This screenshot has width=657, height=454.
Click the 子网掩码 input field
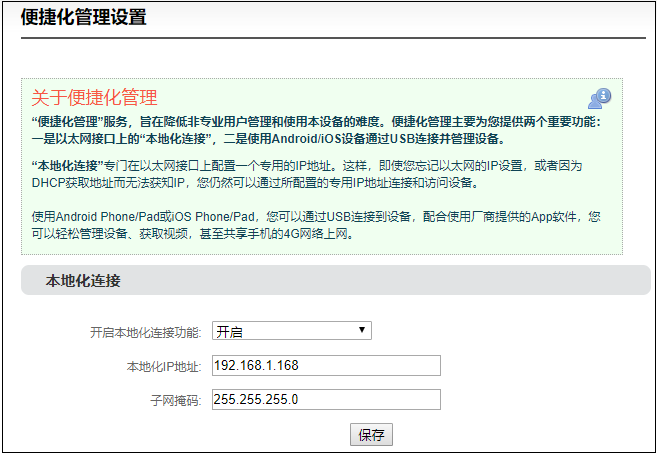[326, 400]
